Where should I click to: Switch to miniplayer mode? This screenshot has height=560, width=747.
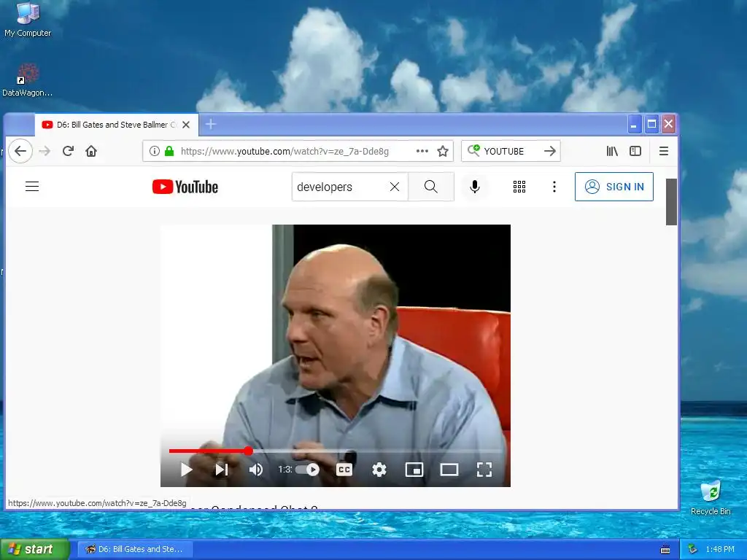click(x=414, y=470)
